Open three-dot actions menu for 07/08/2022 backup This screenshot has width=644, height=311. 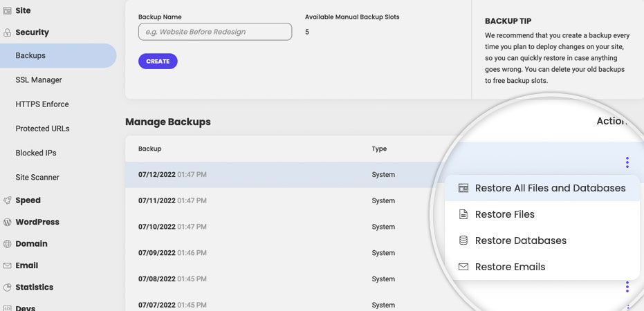point(627,287)
